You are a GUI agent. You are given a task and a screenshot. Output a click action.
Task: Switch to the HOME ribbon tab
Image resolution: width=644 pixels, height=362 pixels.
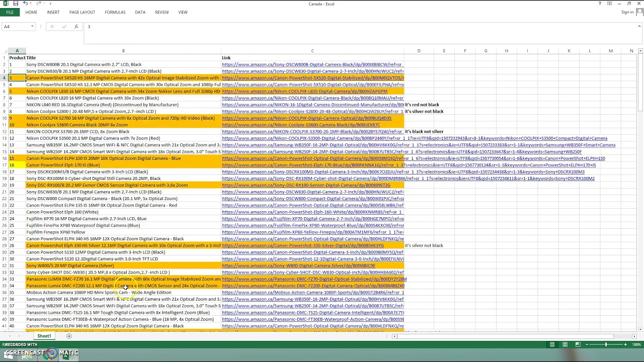point(31,12)
